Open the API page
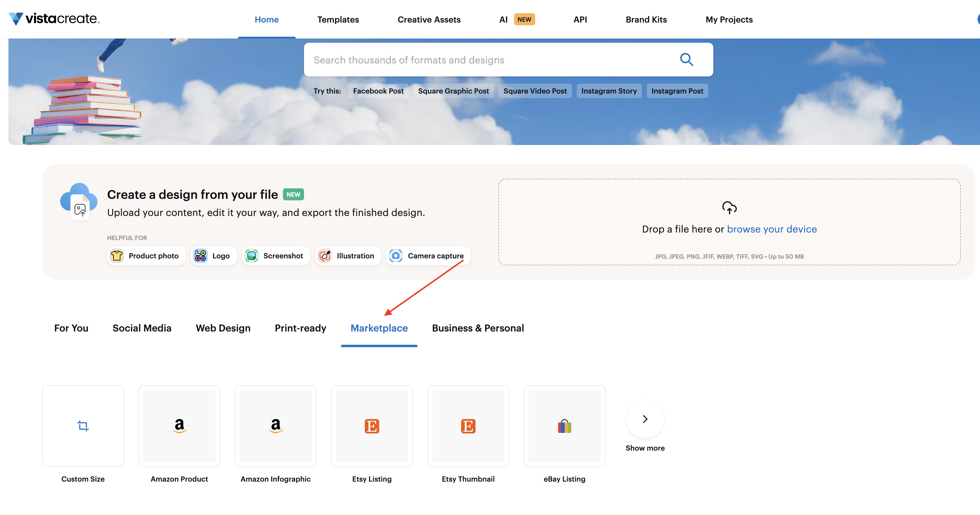Viewport: 980px width, 515px height. point(580,19)
